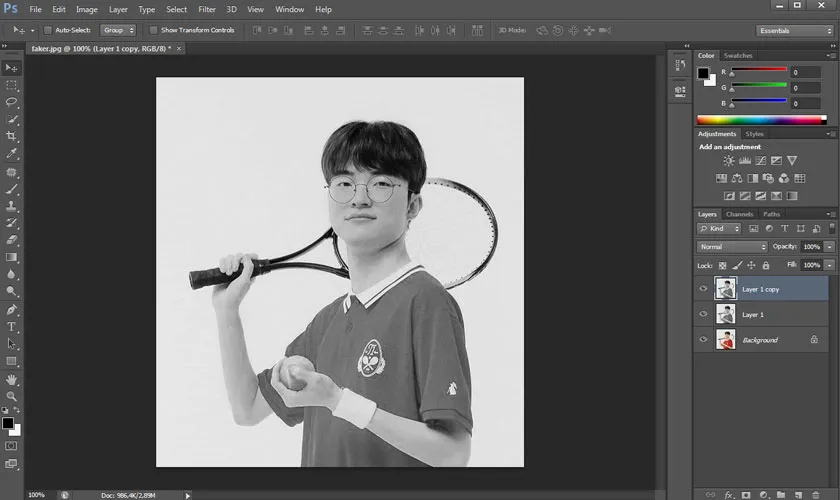Select the Hand tool
Viewport: 840px width, 500px height.
(11, 379)
